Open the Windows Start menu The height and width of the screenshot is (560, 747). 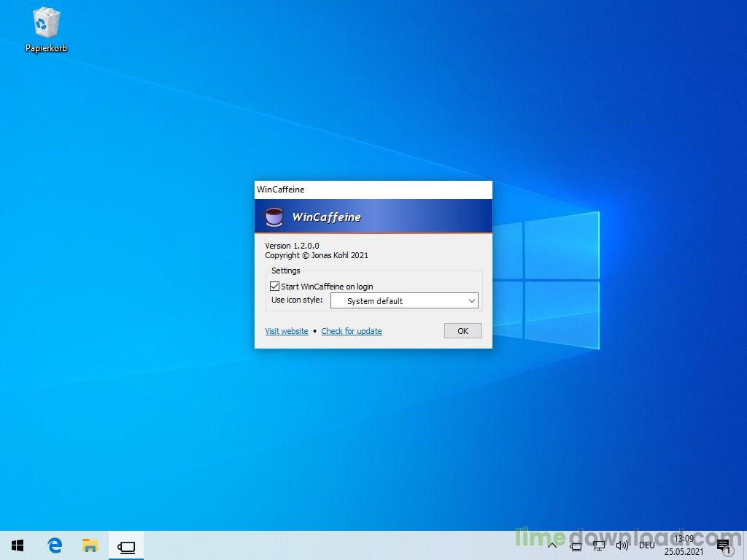(x=18, y=545)
